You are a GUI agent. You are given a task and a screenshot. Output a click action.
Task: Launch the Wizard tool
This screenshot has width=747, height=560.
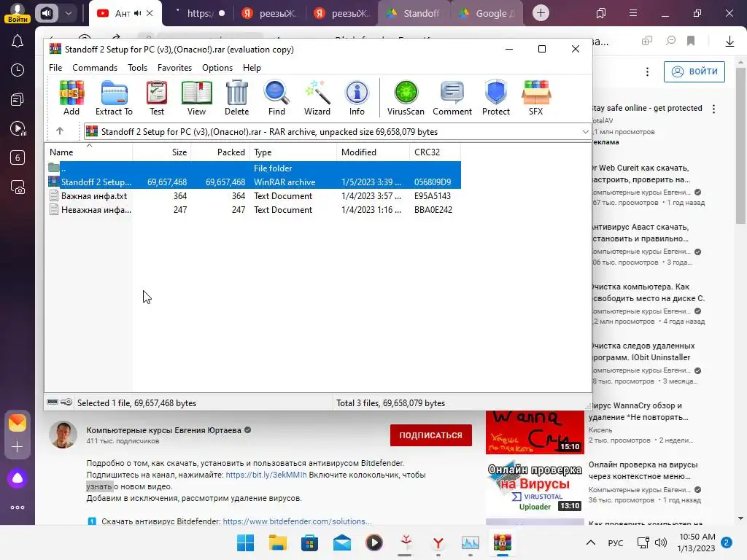[x=317, y=98]
